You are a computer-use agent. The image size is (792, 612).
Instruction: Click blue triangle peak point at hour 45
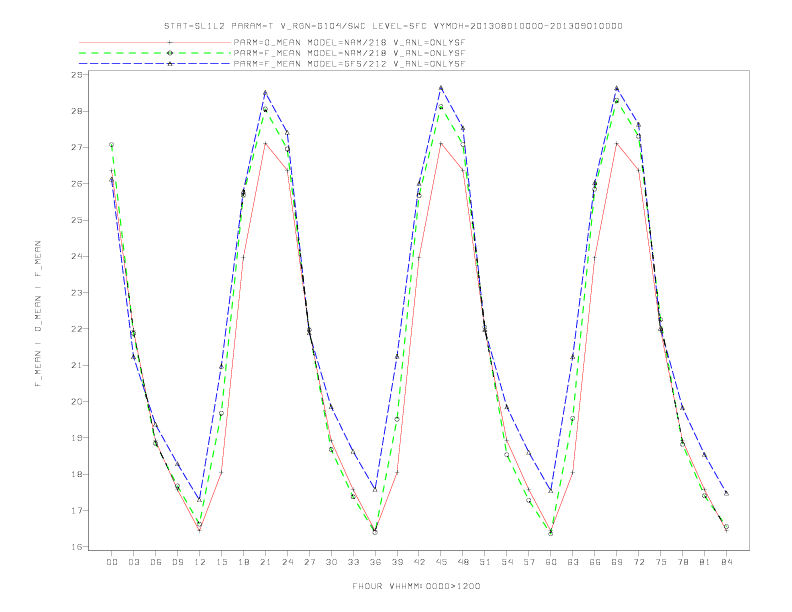point(441,88)
